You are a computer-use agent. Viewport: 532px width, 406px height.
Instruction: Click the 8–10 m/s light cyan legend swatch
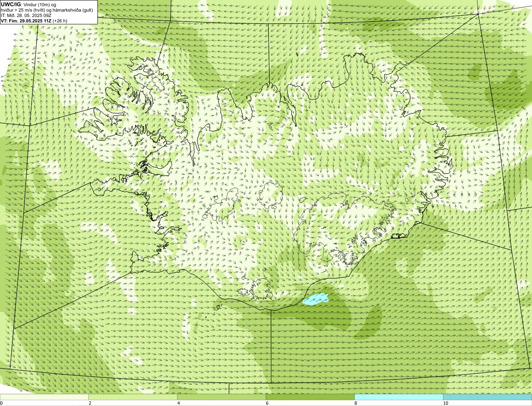[x=399, y=397]
